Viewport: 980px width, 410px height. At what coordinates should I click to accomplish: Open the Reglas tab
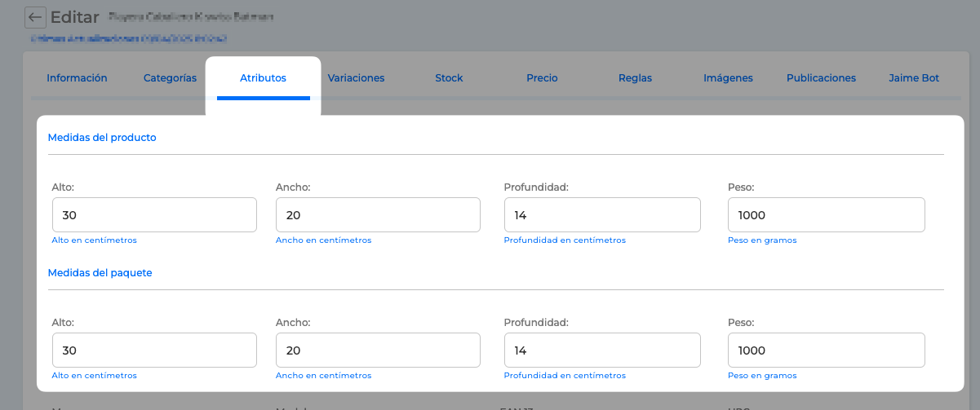tap(635, 78)
